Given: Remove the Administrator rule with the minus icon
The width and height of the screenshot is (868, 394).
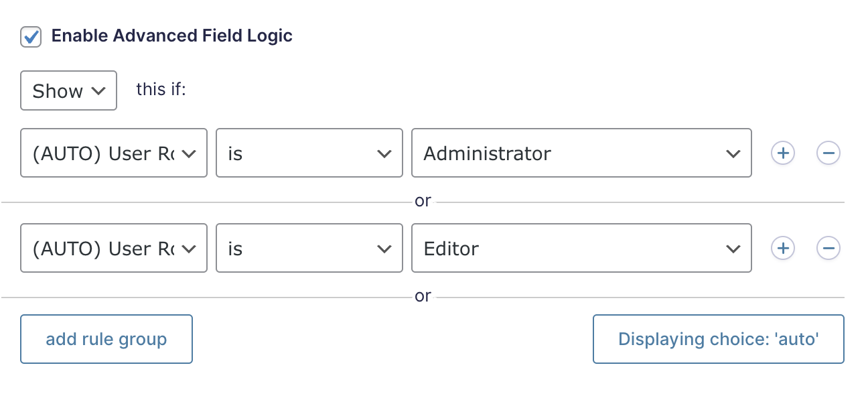Looking at the screenshot, I should (828, 153).
